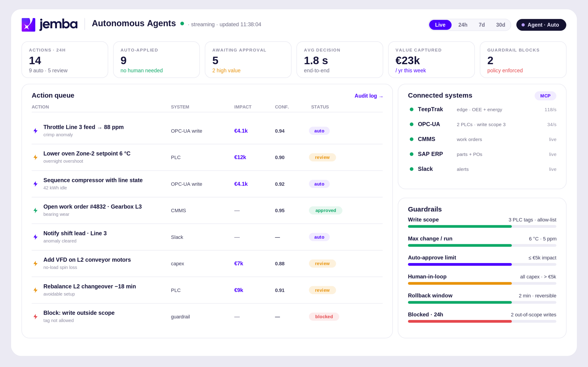Viewport: 588px width, 367px height.
Task: Click the orange bolt icon for Add VFD on L2
Action: coord(35,263)
